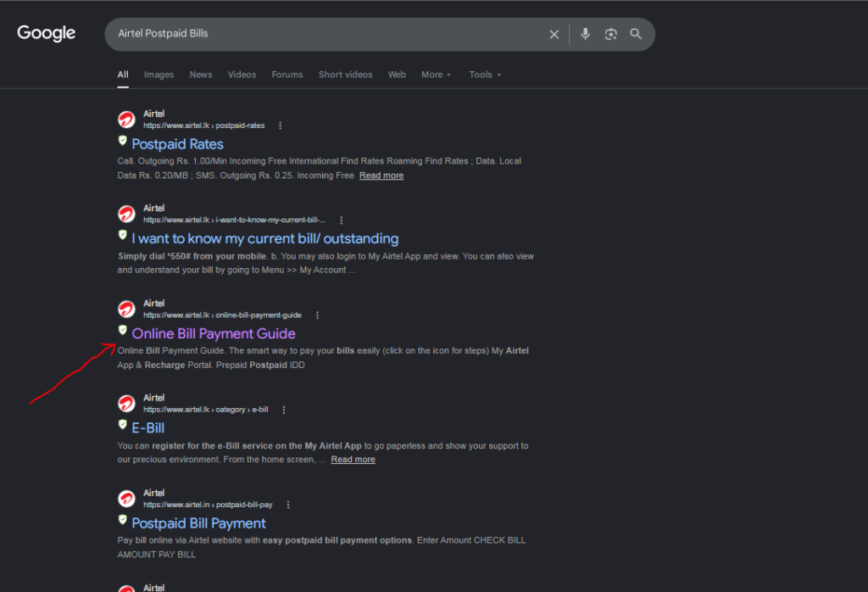Image resolution: width=868 pixels, height=592 pixels.
Task: Open three-dot menu for postpaid-rates result
Action: coord(280,126)
